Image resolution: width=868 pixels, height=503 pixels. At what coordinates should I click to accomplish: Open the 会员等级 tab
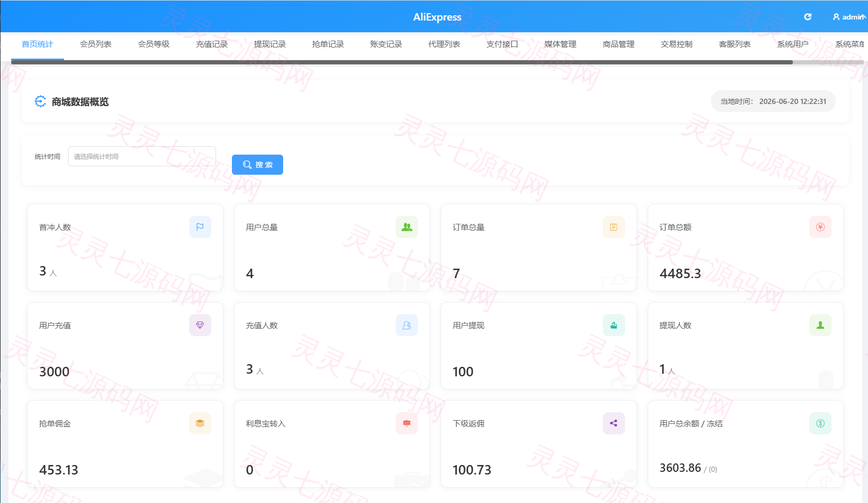[x=154, y=44]
